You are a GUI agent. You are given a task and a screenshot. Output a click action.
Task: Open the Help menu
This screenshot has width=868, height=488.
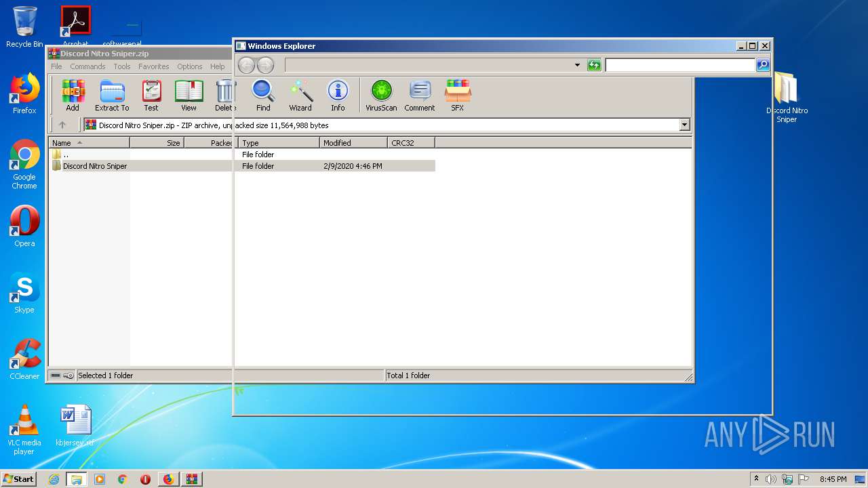click(x=217, y=66)
